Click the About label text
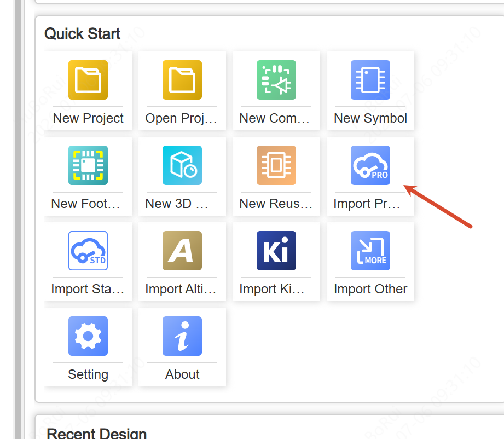Image resolution: width=504 pixels, height=439 pixels. coord(182,374)
